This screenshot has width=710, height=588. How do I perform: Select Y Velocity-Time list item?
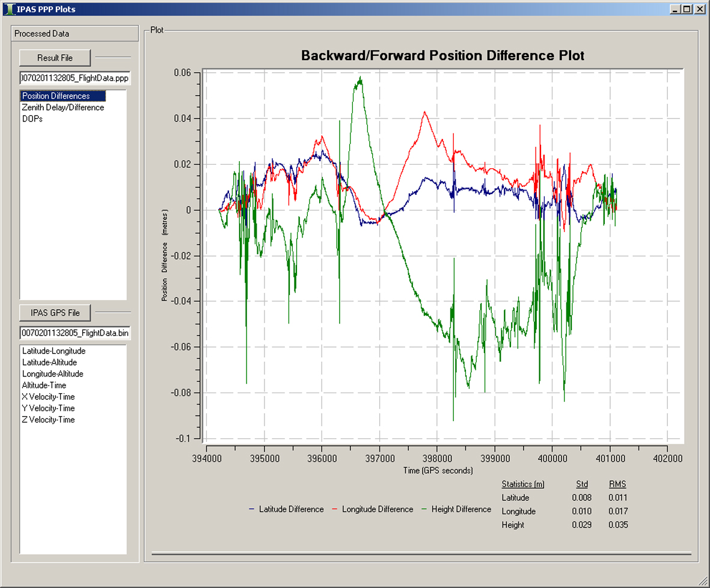(x=48, y=408)
